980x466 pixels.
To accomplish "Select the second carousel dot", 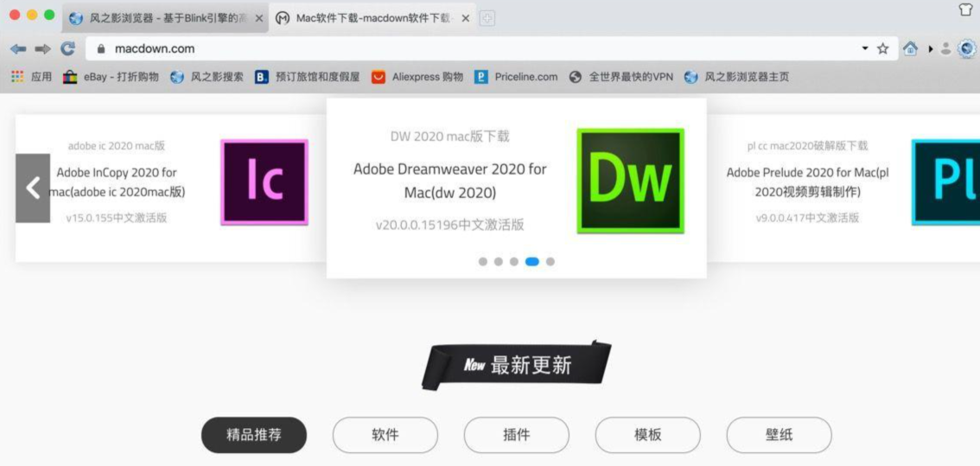I will 498,261.
